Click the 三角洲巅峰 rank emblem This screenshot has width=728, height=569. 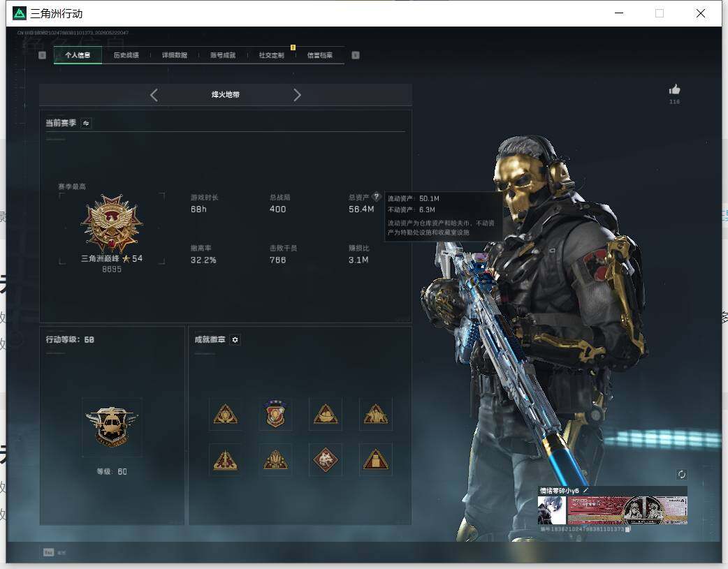click(111, 223)
